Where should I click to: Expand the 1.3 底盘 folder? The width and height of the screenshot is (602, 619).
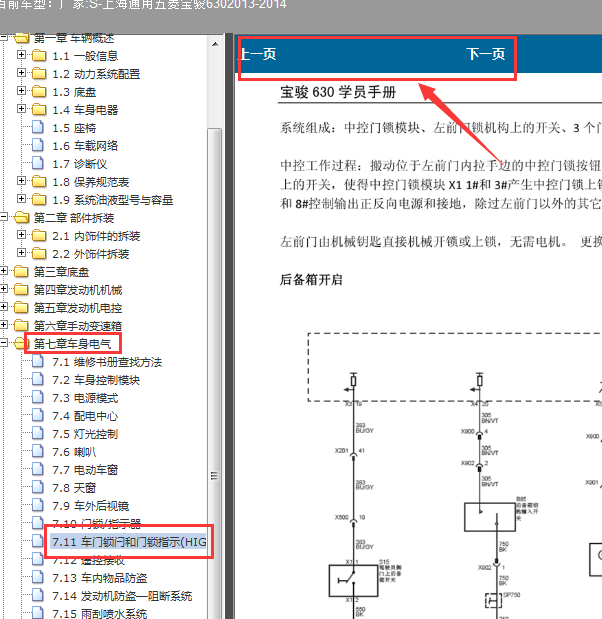pos(22,91)
